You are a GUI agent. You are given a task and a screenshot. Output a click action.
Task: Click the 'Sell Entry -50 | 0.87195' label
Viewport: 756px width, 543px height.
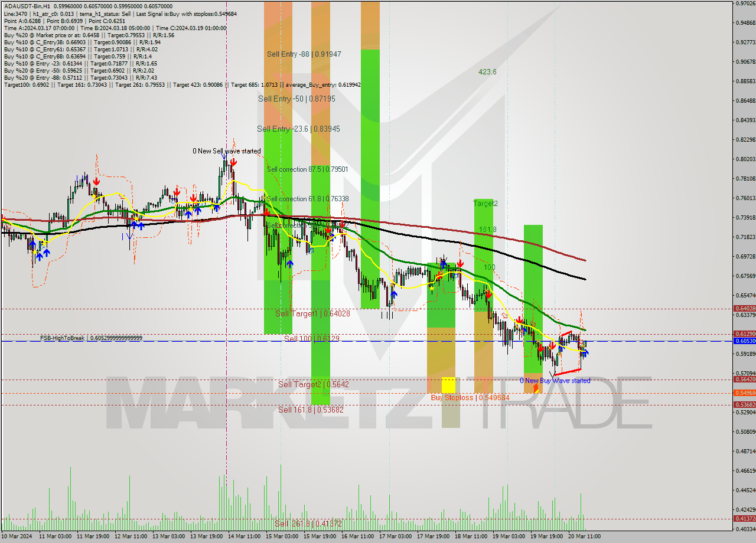pyautogui.click(x=296, y=99)
